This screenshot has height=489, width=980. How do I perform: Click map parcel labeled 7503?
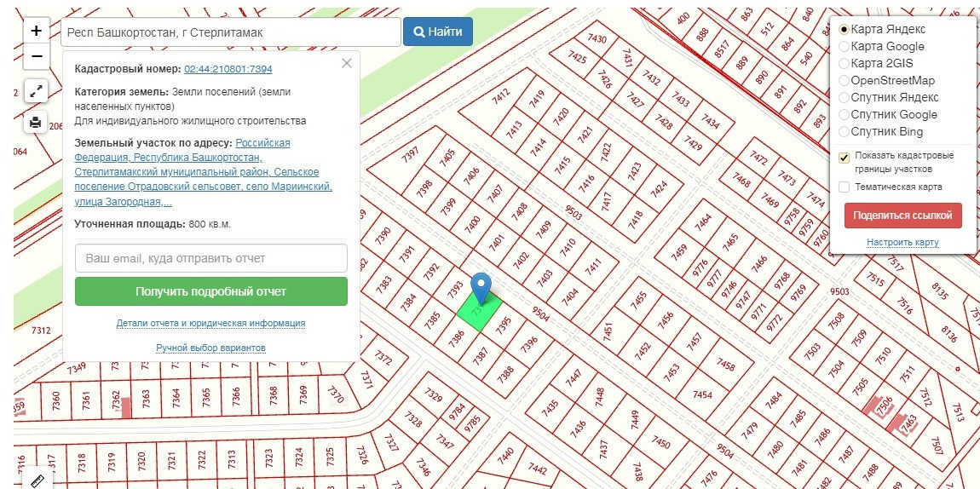coord(812,353)
